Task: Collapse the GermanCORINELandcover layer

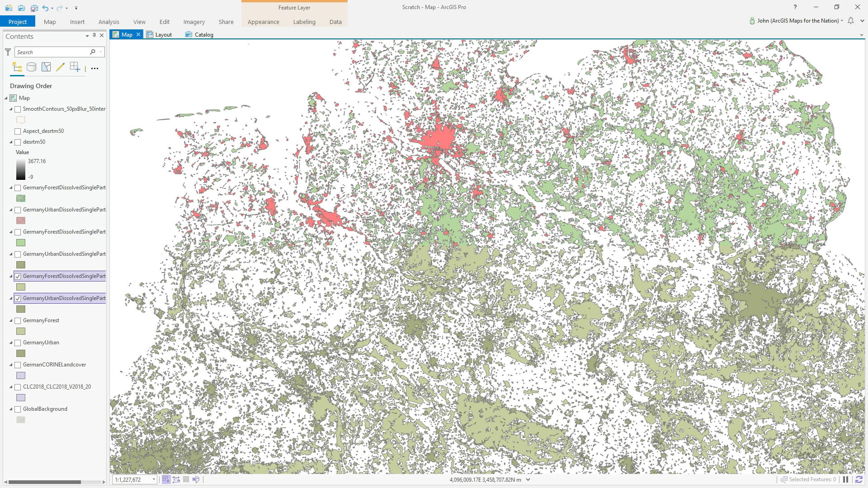Action: (11, 365)
